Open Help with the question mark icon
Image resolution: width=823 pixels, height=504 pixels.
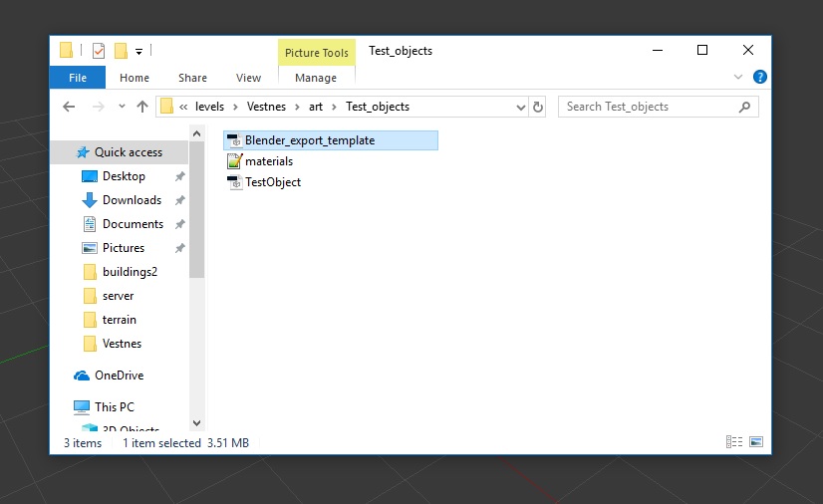click(x=759, y=77)
